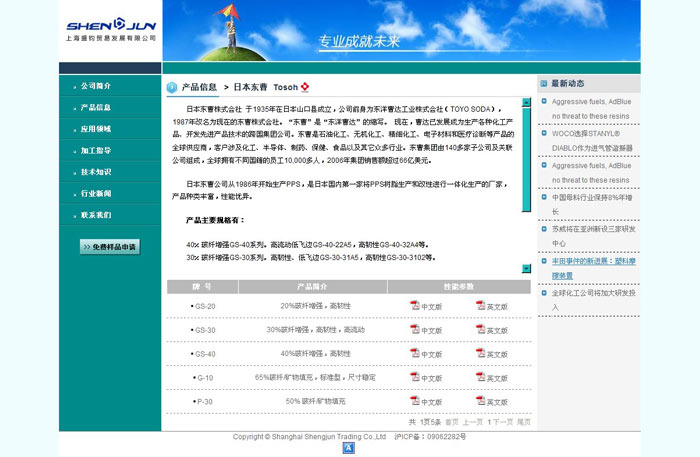Click the blue A icon in footer
This screenshot has width=700, height=457.
(x=349, y=448)
